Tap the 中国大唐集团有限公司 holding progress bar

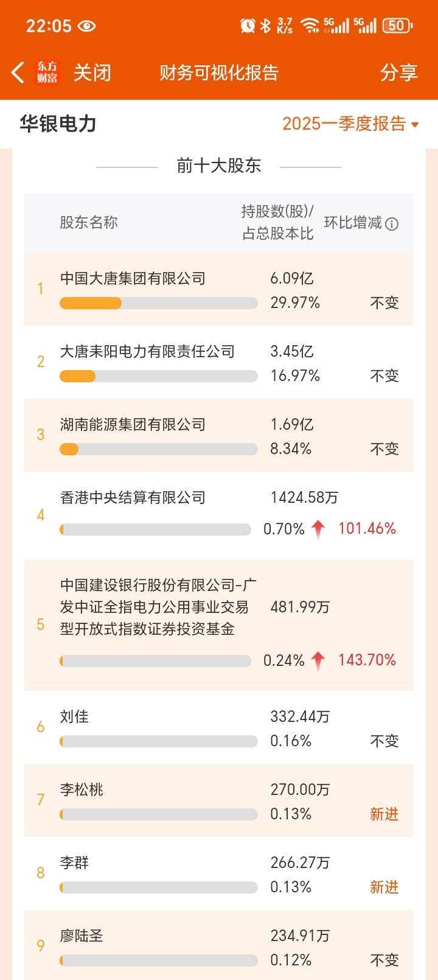(159, 303)
